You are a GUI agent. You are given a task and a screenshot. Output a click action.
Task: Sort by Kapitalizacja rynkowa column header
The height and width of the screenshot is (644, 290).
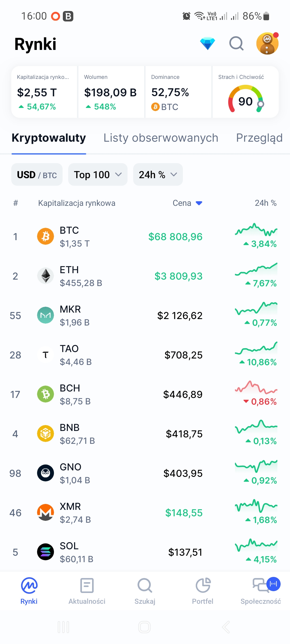pos(77,203)
